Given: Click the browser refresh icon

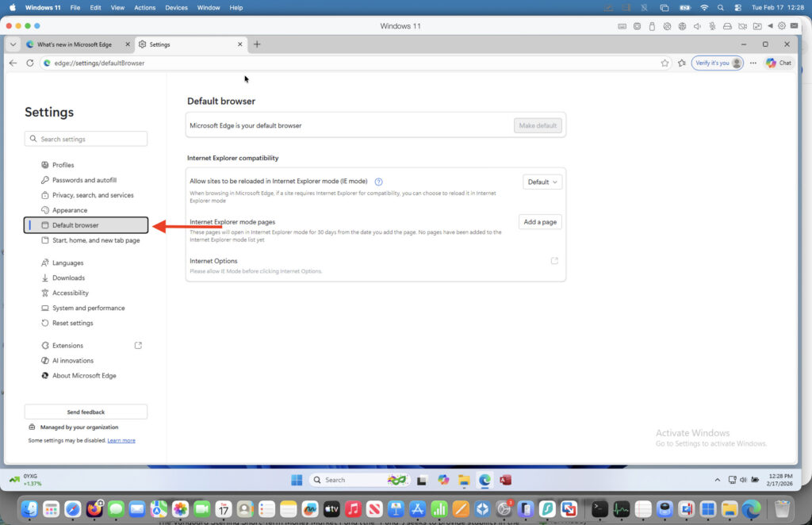Looking at the screenshot, I should tap(30, 63).
